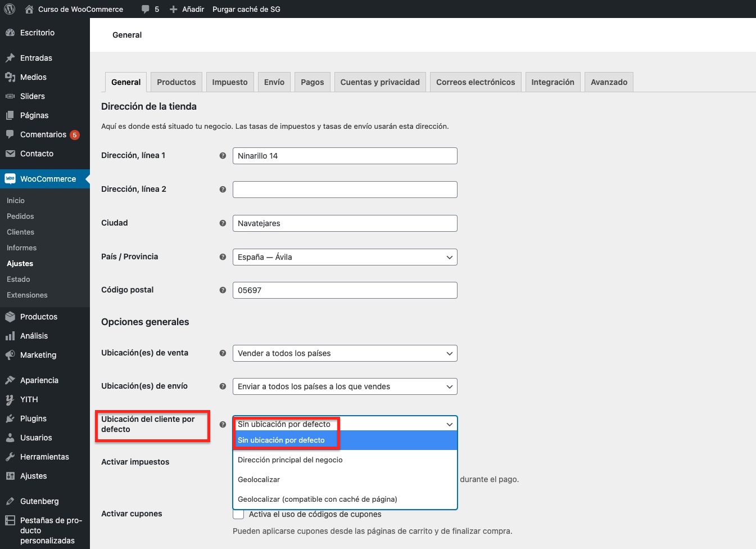
Task: Click the Pestañas de producto personalizadas icon
Action: [10, 520]
